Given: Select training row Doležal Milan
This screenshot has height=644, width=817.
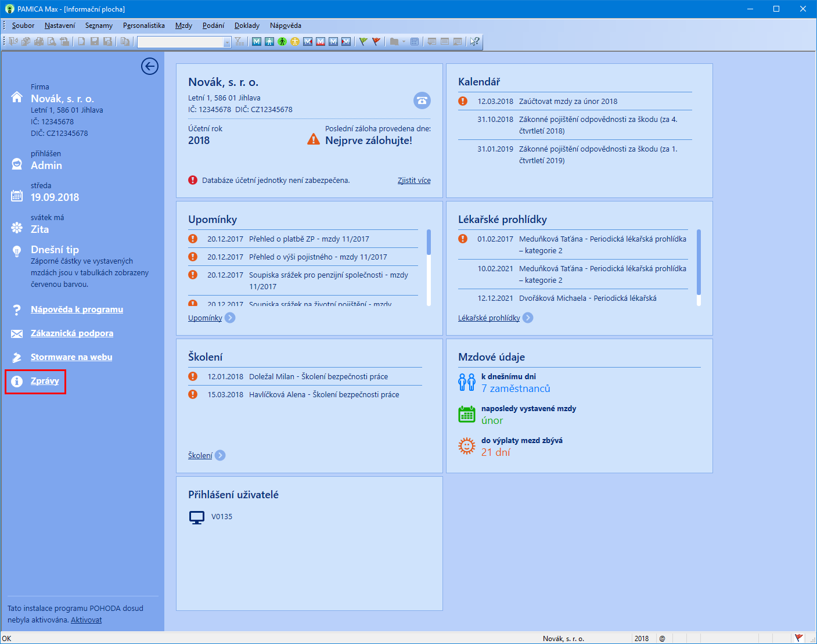Looking at the screenshot, I should click(x=305, y=376).
